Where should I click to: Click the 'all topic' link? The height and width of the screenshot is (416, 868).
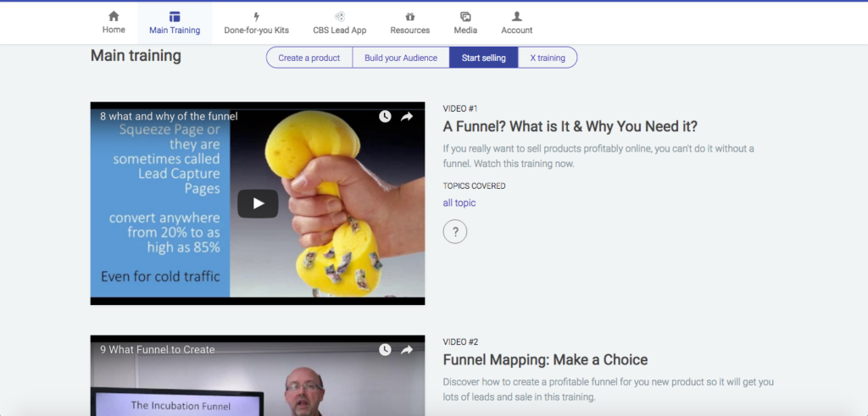[x=459, y=203]
